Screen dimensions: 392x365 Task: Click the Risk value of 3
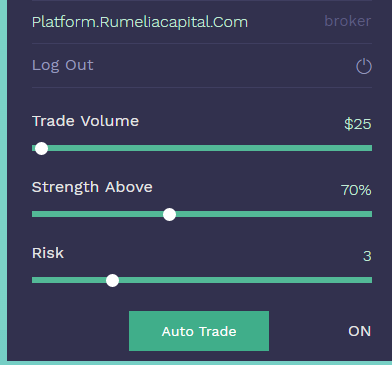(x=367, y=256)
